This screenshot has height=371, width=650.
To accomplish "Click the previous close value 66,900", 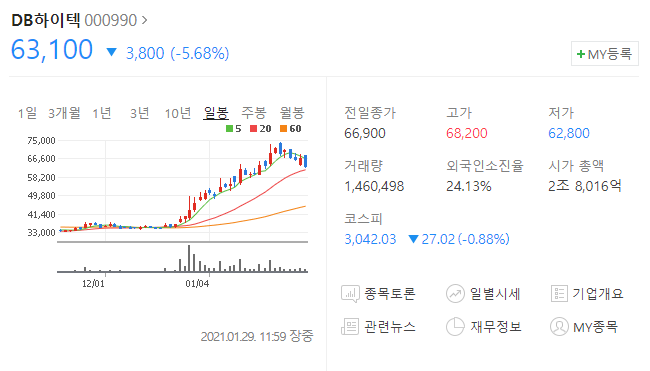I will coord(365,133).
